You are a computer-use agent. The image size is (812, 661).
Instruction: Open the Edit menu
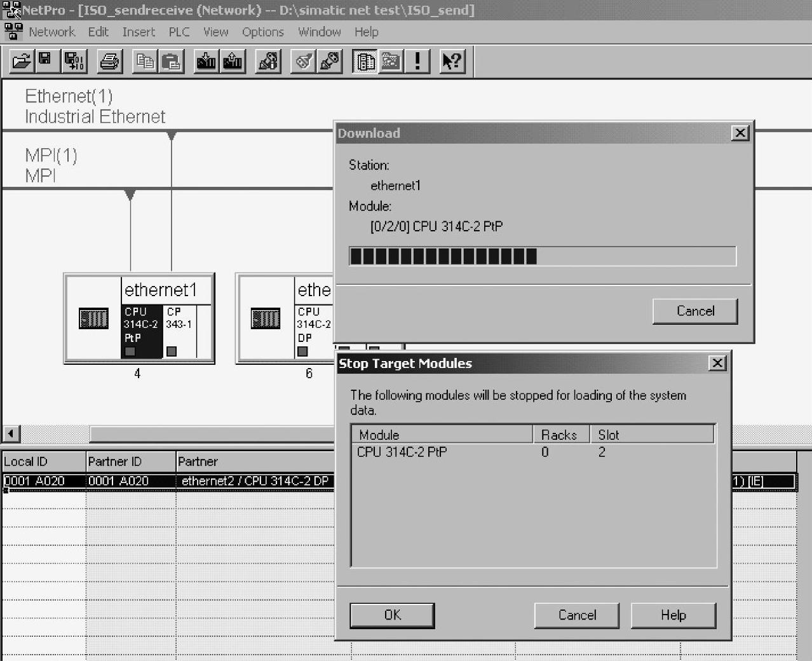click(x=98, y=32)
